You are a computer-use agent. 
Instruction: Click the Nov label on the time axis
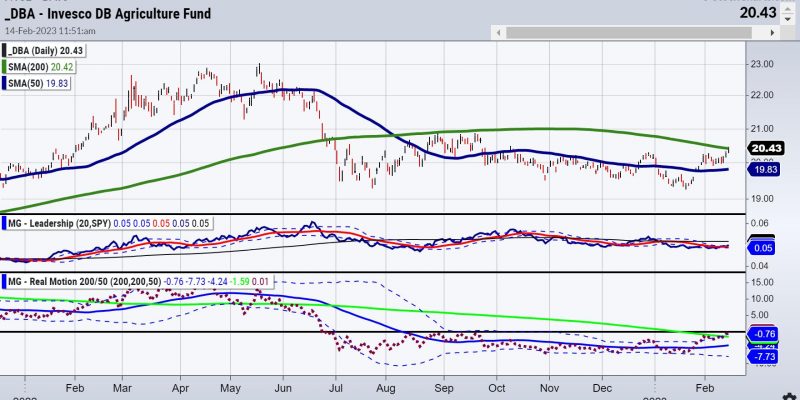(x=549, y=387)
